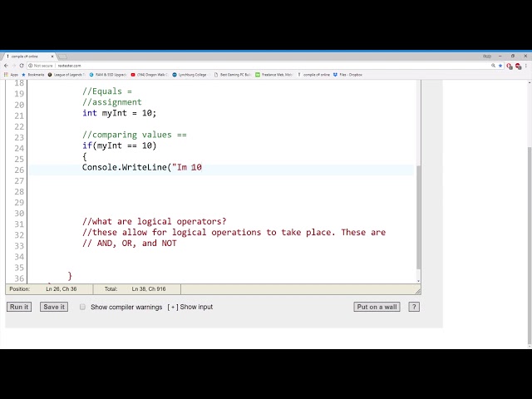532x399 pixels.
Task: Click the 'Ln 26, Ch 36' position status
Action: click(x=62, y=289)
